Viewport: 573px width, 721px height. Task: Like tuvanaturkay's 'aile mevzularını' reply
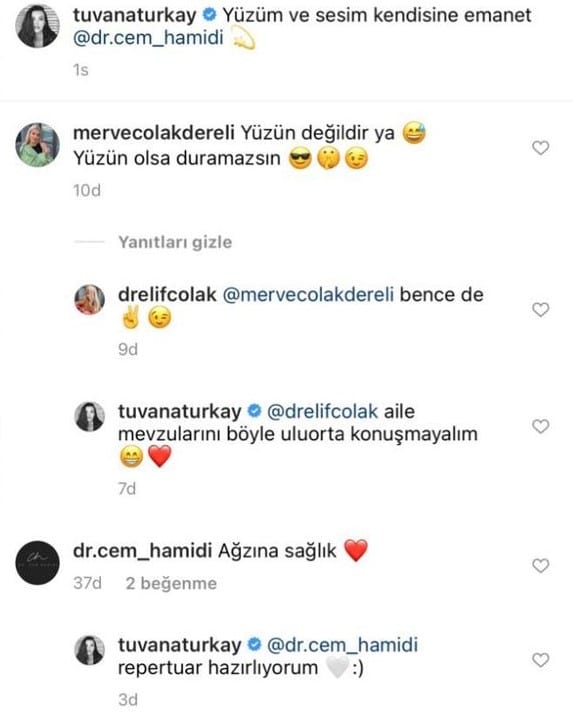[540, 426]
